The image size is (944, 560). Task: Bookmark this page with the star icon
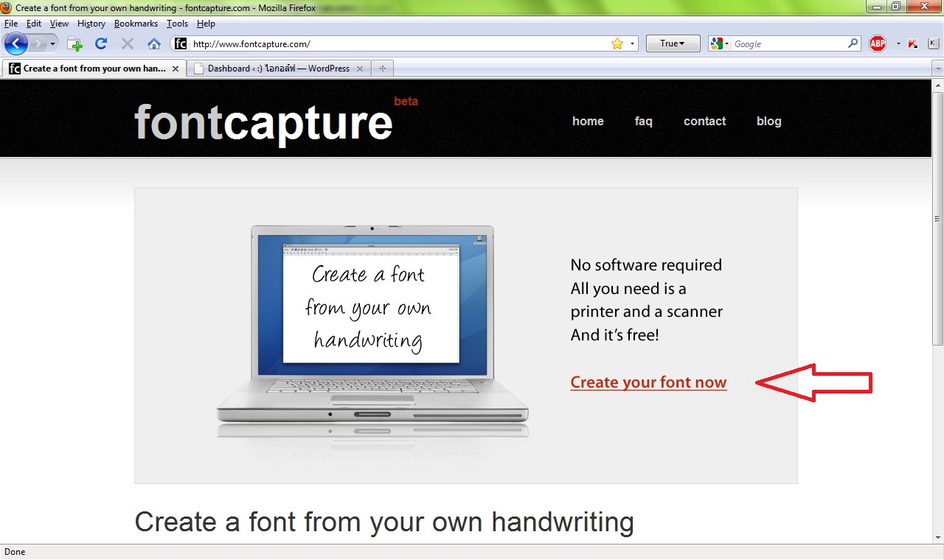pos(617,44)
